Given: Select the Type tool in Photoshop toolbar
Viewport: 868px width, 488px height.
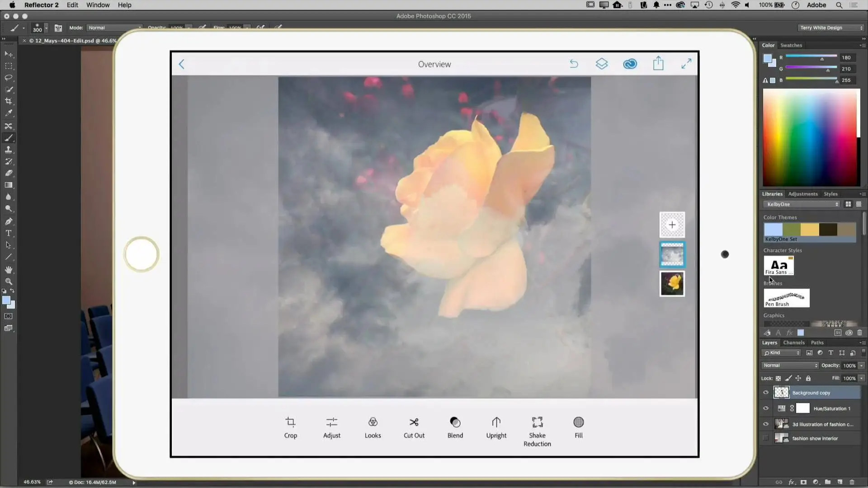Looking at the screenshot, I should click(8, 233).
